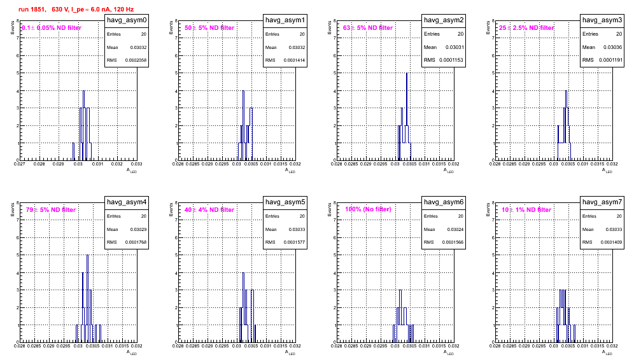
Task: Click the A_LED axis label under havg_asym0 plot
Action: pos(132,171)
